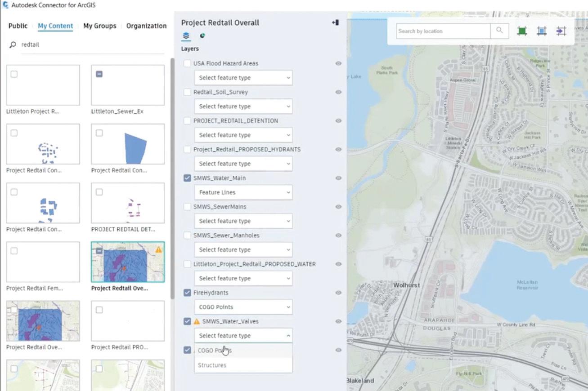The width and height of the screenshot is (588, 391).
Task: Open the pie chart icon tab
Action: (x=202, y=36)
